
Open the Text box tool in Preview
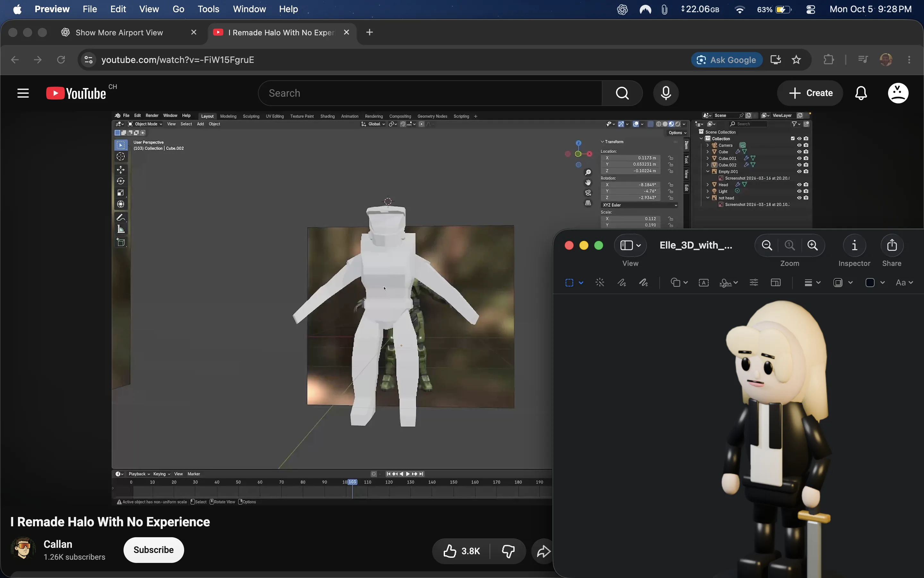[704, 283]
